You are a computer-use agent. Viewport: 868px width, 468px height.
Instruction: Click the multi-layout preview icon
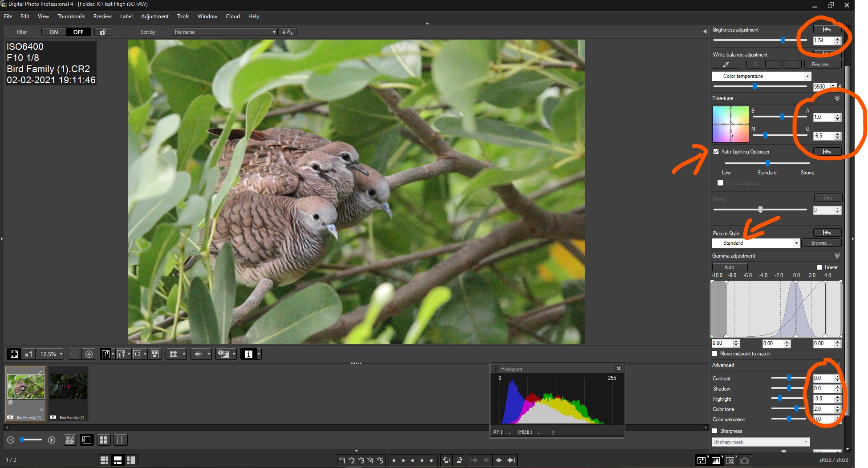tap(155, 354)
